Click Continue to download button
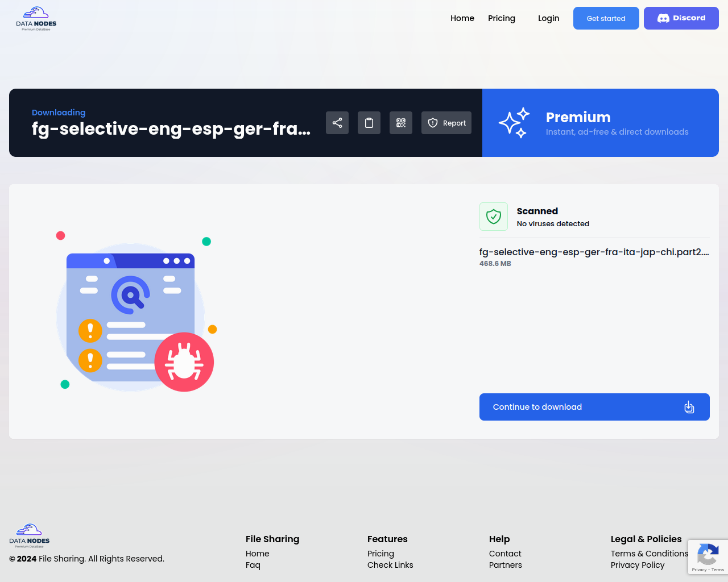 point(594,407)
